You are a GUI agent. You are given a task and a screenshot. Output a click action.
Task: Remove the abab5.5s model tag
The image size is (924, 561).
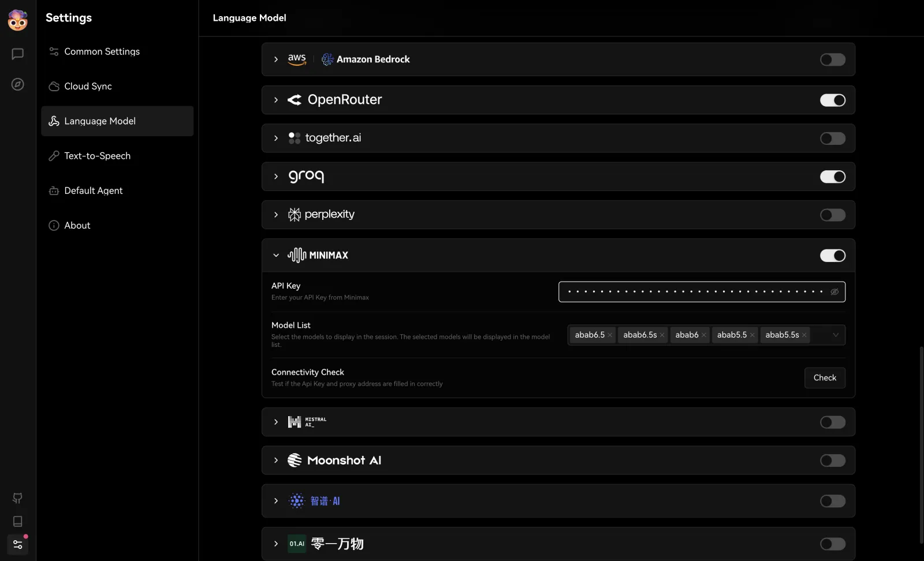[804, 335]
